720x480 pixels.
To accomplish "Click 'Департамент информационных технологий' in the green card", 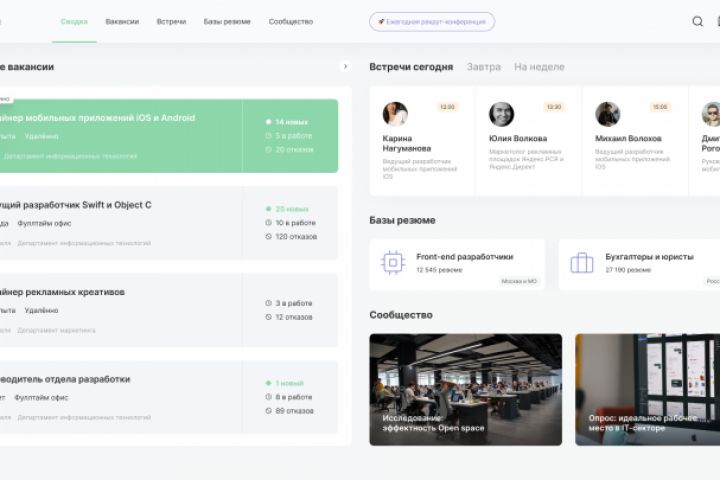I will click(70, 156).
